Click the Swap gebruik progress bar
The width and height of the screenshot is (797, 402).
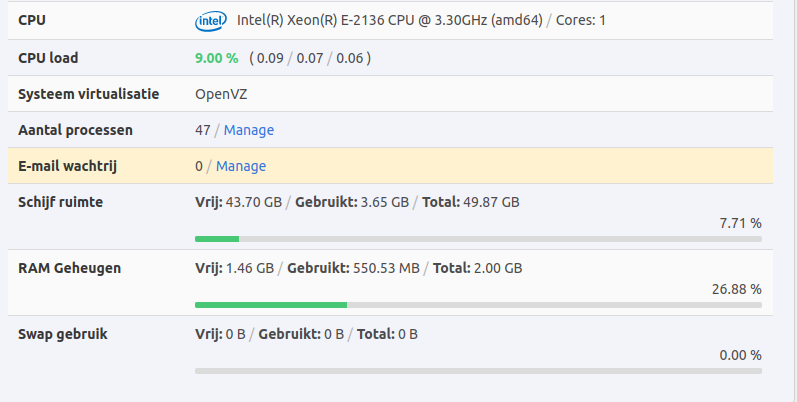[x=478, y=370]
